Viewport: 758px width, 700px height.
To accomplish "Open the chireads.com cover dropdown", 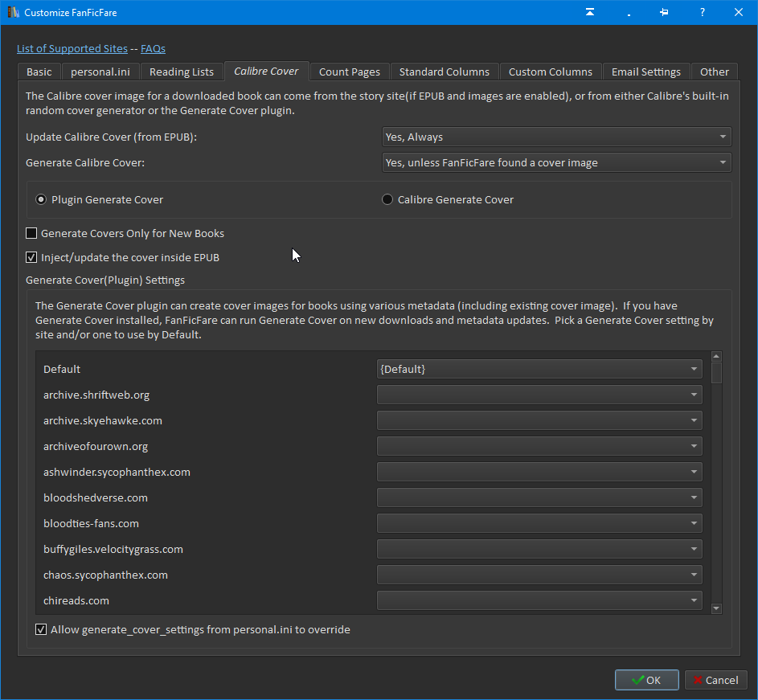I will click(x=539, y=600).
